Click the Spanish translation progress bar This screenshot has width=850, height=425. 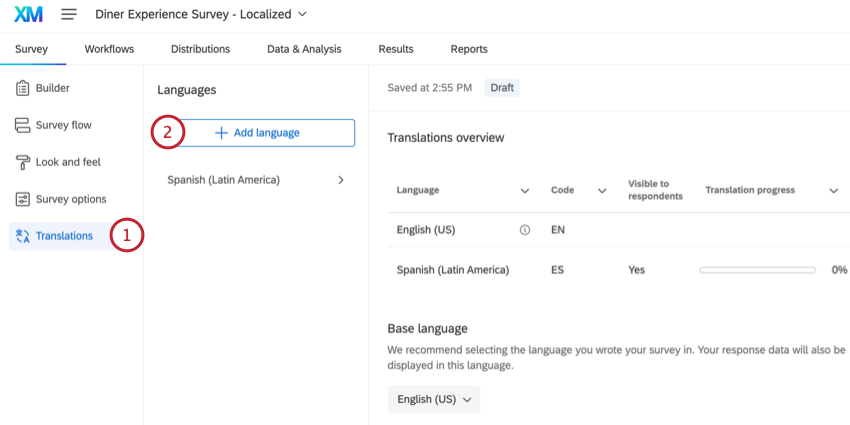(757, 270)
